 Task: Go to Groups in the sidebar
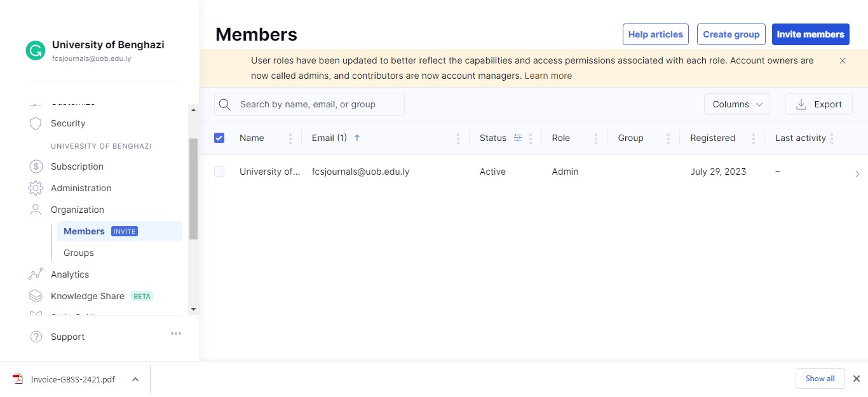coord(79,253)
